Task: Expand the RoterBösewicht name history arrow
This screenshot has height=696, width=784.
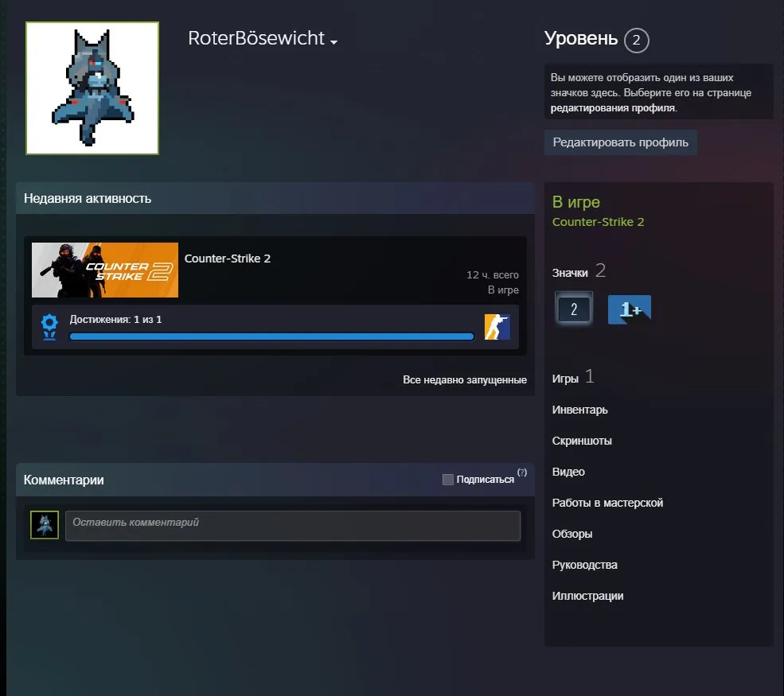Action: [334, 42]
